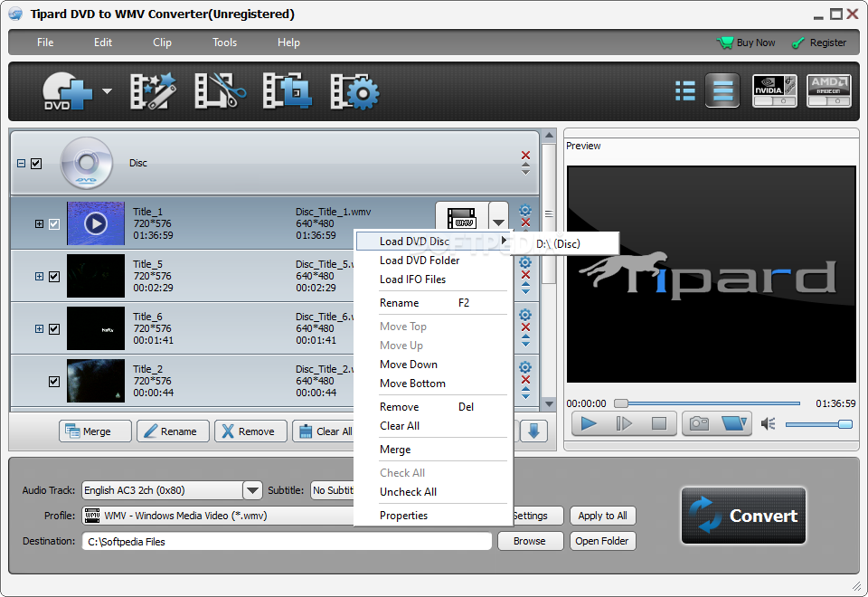This screenshot has height=597, width=868.
Task: Toggle the Title_6 checkbox
Action: tap(54, 329)
